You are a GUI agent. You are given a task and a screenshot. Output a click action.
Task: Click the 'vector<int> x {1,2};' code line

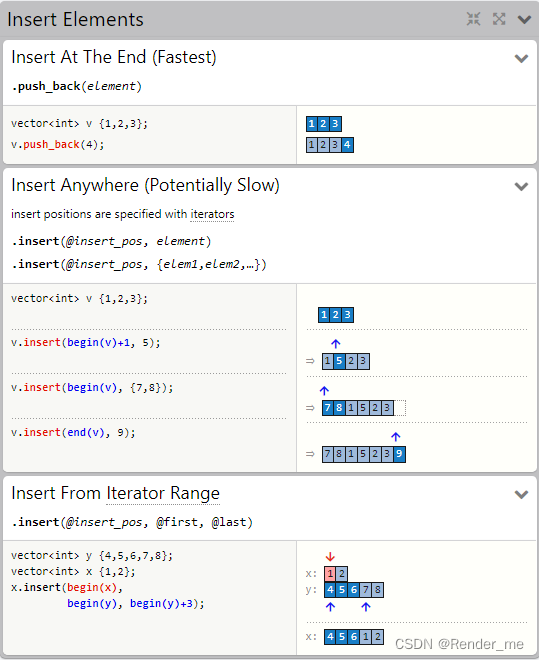(73, 572)
